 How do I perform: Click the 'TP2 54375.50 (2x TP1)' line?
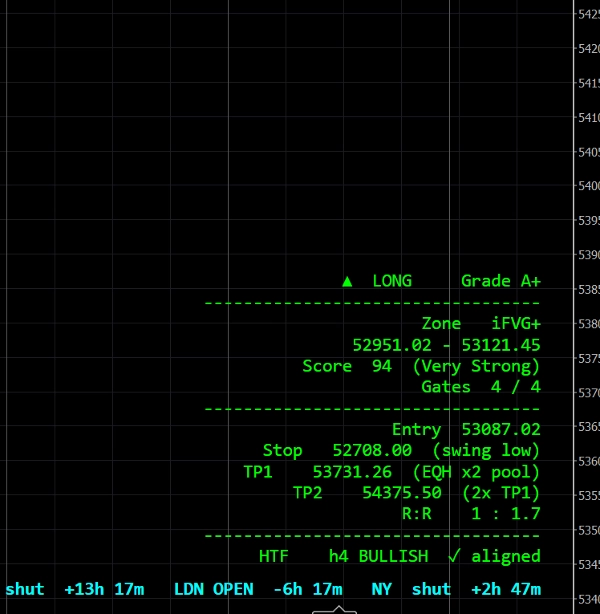tap(417, 493)
